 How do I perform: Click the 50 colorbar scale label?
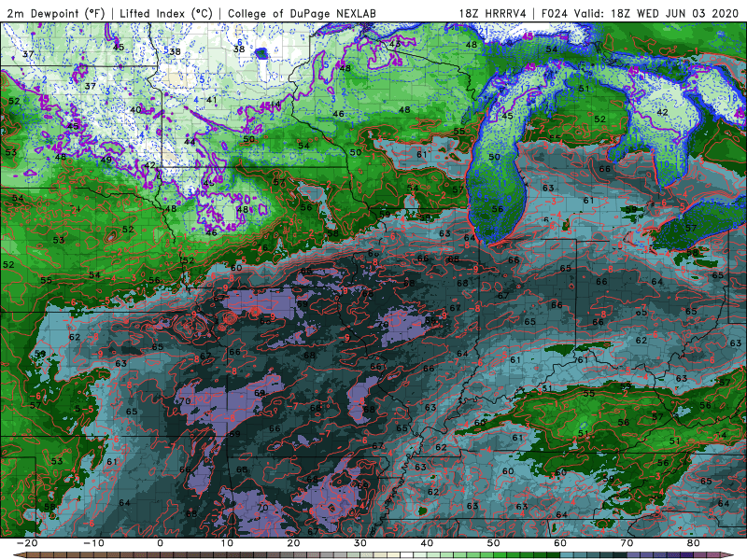click(494, 543)
